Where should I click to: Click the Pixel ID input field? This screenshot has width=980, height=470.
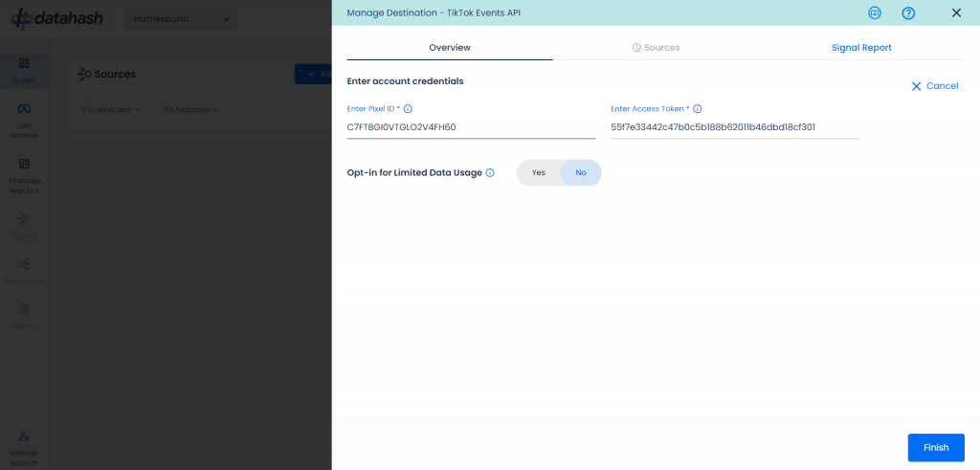tap(471, 127)
